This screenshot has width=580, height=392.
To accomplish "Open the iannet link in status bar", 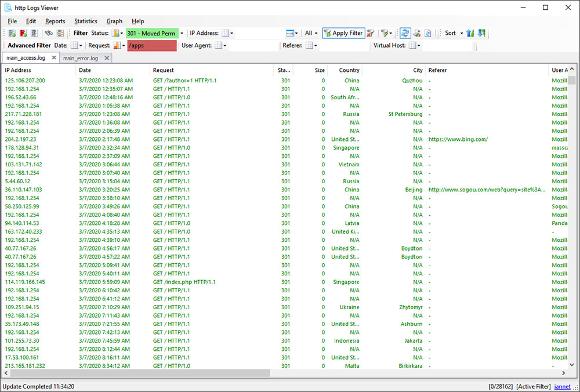I will 562,386.
